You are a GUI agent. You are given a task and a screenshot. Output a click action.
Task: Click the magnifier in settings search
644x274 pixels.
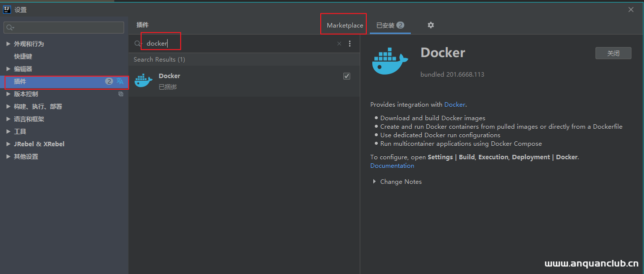[10, 28]
